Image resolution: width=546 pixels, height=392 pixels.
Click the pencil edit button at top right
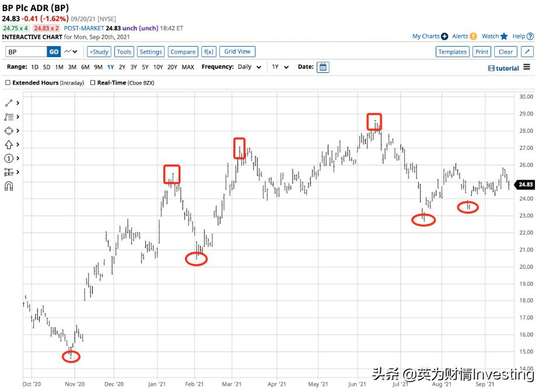pos(527,52)
